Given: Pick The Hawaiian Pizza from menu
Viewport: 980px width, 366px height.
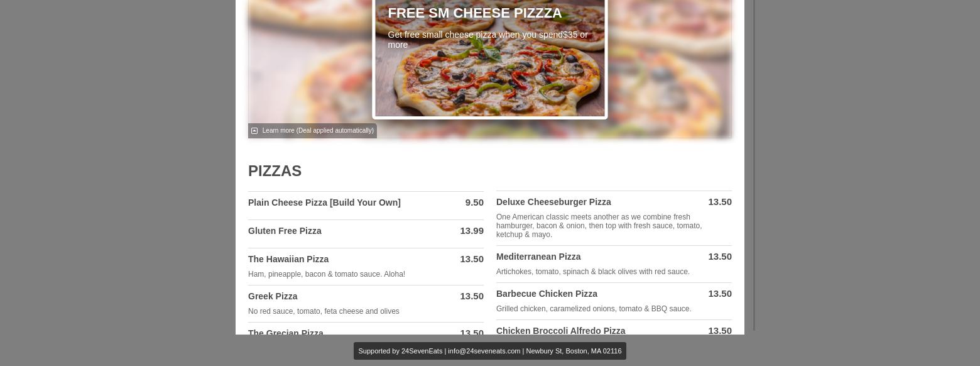Looking at the screenshot, I should click(288, 259).
